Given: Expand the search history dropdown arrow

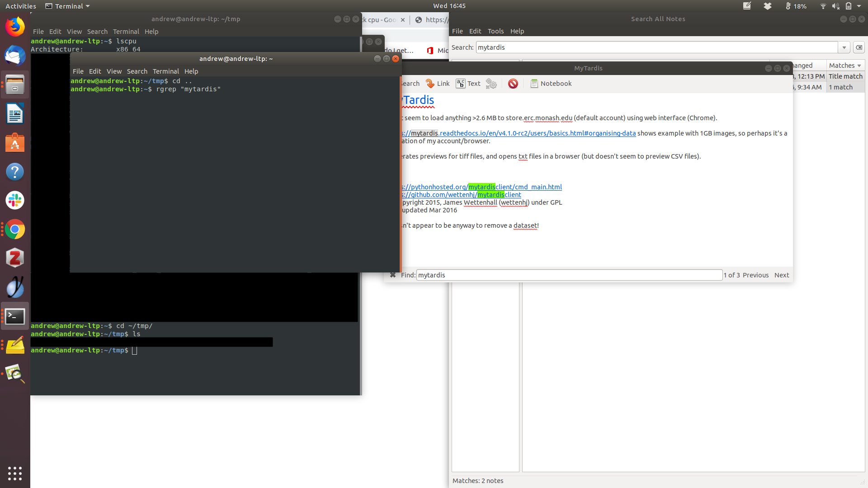Looking at the screenshot, I should click(x=844, y=47).
